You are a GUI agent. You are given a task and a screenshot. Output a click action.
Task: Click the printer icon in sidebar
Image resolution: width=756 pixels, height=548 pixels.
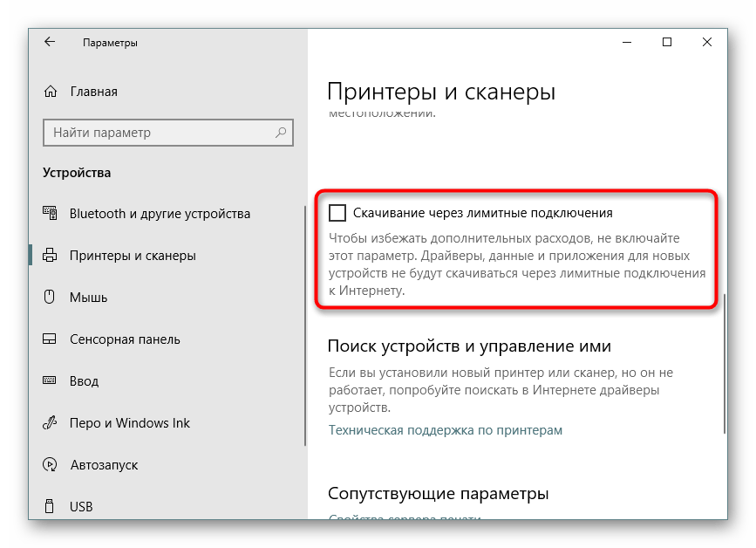click(x=50, y=255)
